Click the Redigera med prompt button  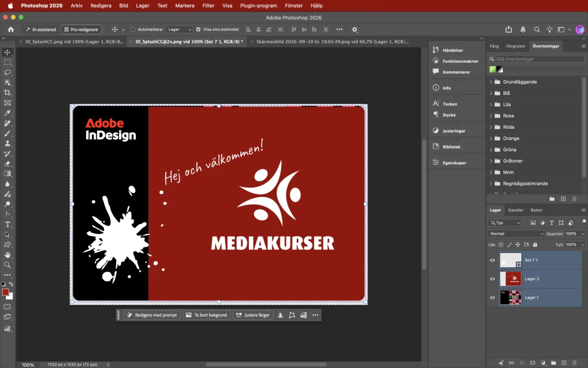(152, 315)
